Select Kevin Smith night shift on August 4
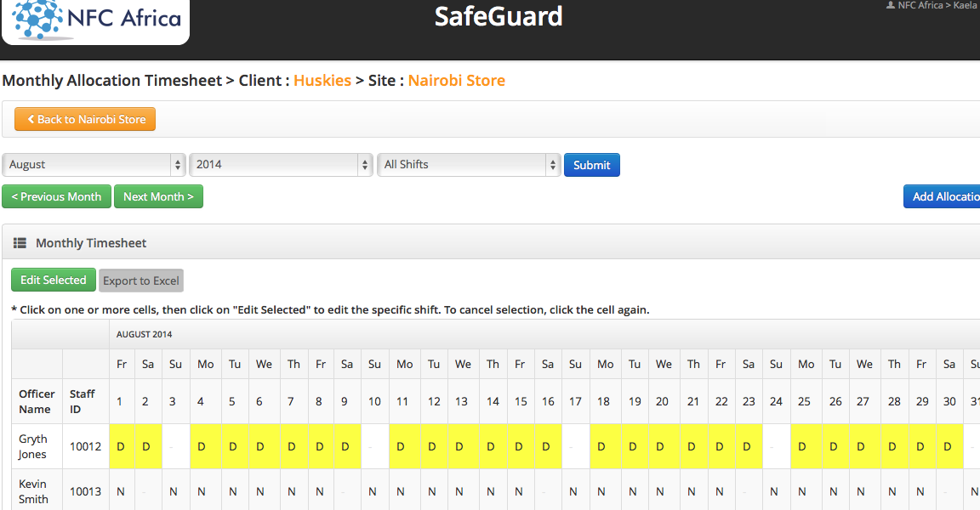 (202, 491)
